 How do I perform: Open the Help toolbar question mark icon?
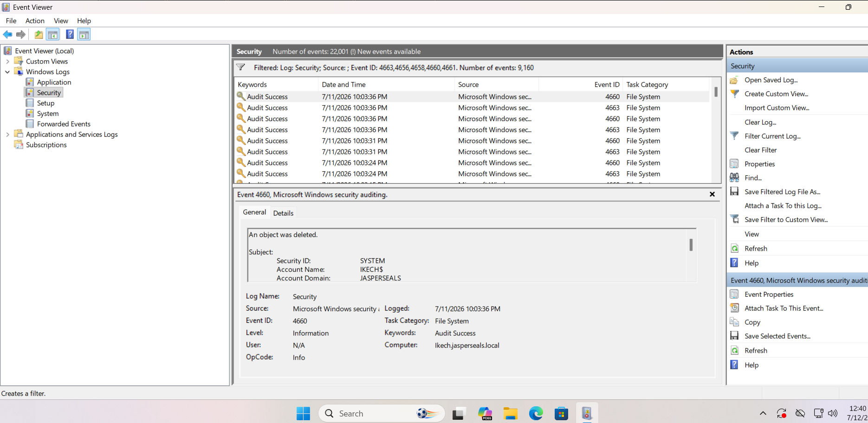pos(70,34)
